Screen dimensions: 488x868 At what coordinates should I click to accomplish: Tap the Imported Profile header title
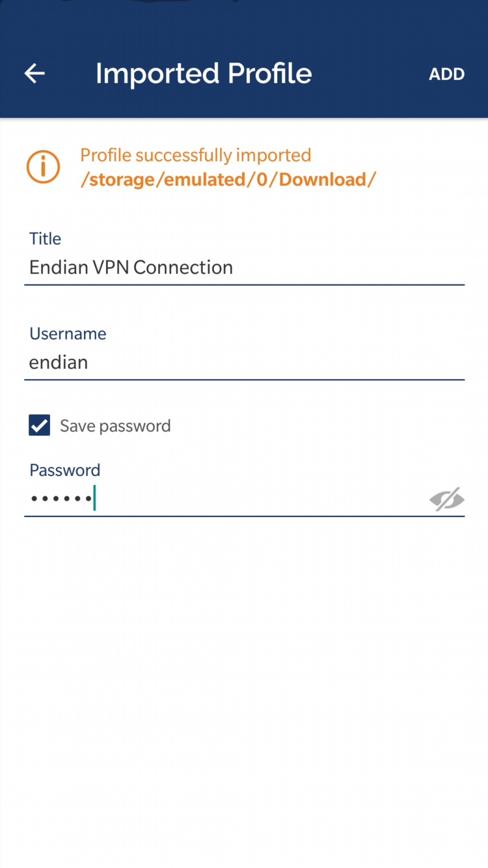coord(204,74)
